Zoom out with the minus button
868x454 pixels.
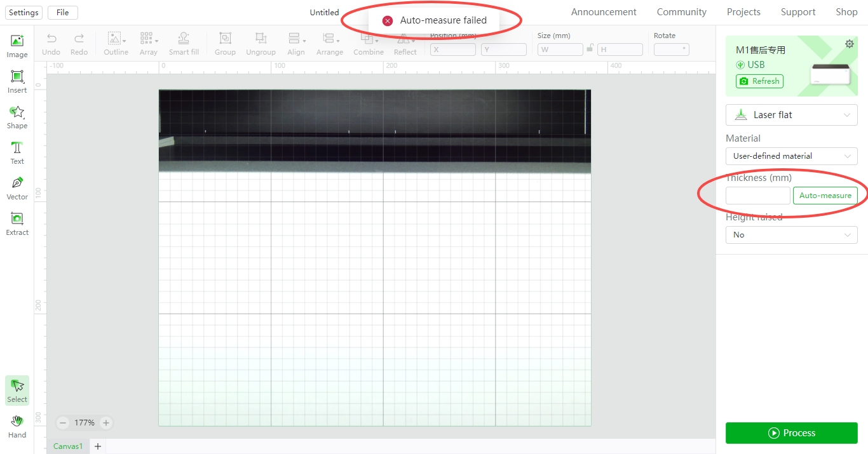63,422
